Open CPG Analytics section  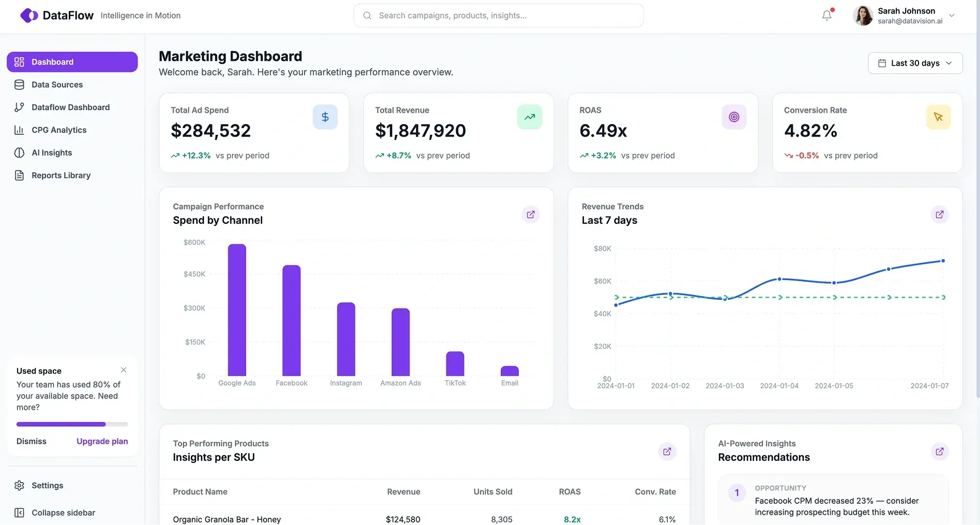58,130
